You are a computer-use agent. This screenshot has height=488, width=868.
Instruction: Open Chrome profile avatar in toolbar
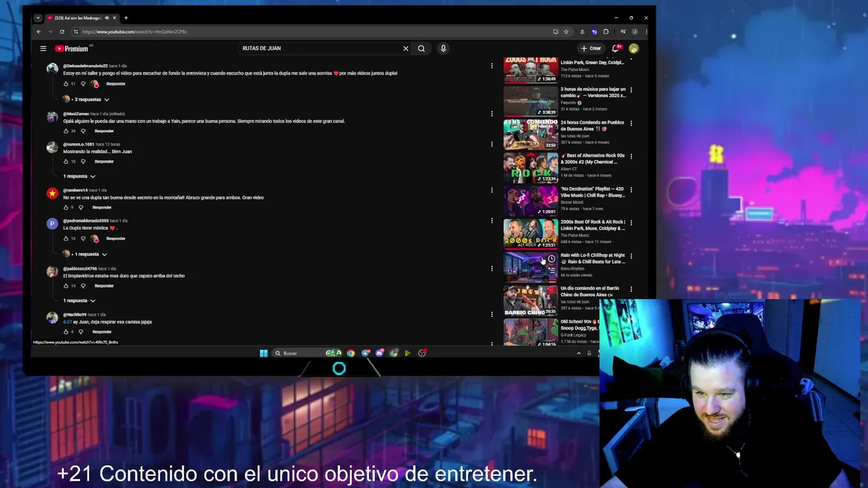coord(635,32)
